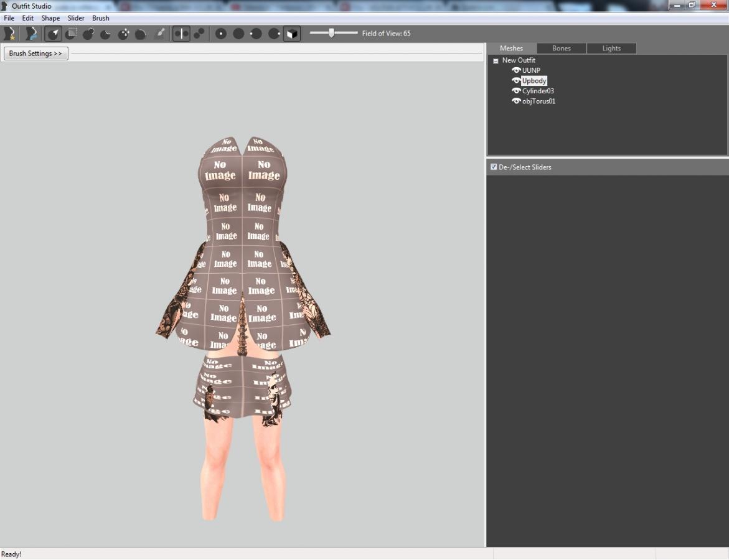Open the Slider menu
Viewport: 729px width, 560px height.
(x=76, y=18)
